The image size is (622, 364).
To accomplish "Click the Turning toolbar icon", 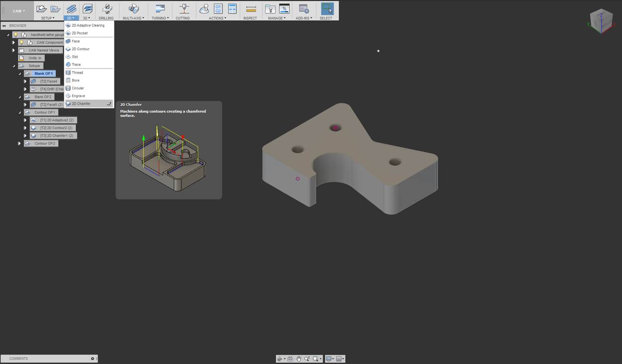I will pos(160,9).
